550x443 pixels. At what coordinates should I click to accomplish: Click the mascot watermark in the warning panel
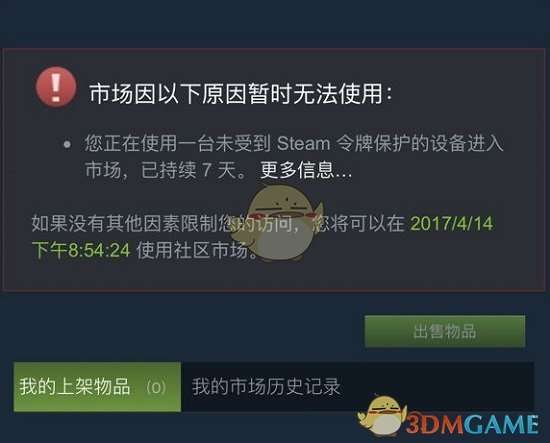[x=278, y=223]
